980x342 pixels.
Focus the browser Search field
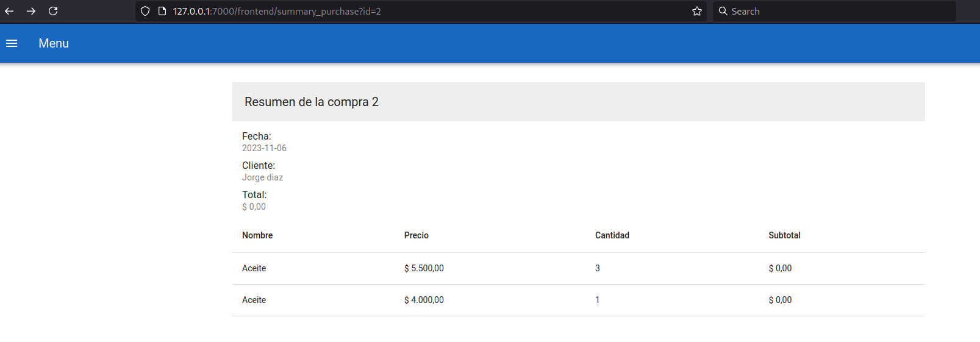[835, 11]
